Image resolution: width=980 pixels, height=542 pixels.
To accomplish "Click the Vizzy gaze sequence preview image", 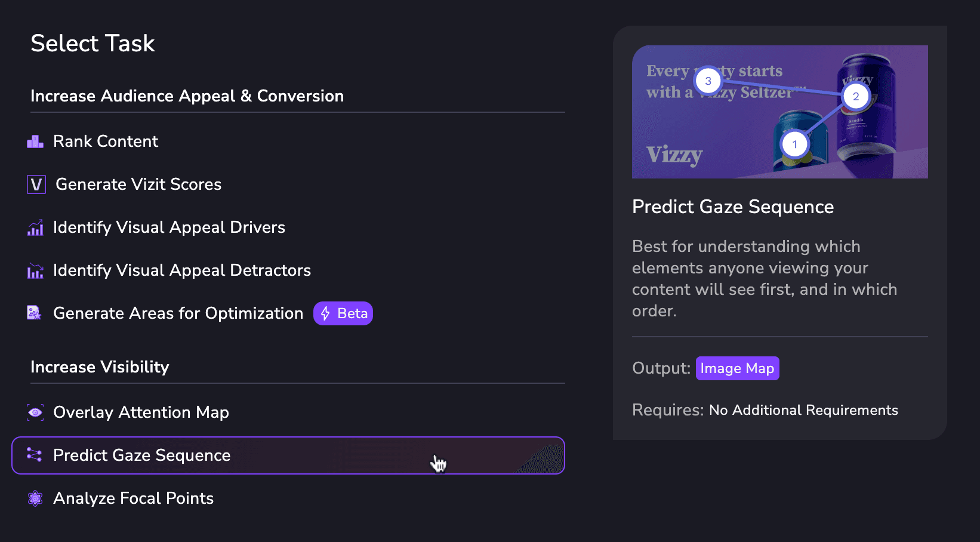I will [x=780, y=112].
